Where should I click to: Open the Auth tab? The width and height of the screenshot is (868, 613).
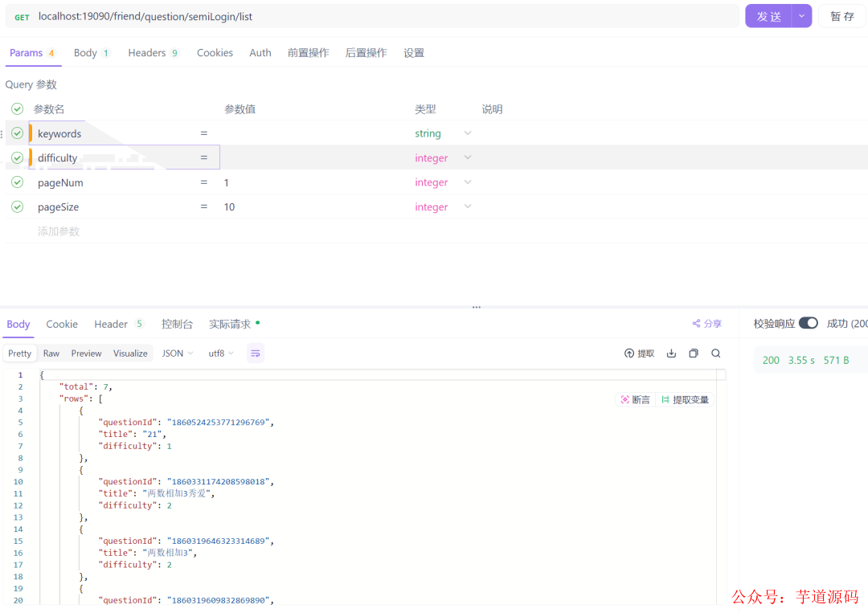[260, 53]
